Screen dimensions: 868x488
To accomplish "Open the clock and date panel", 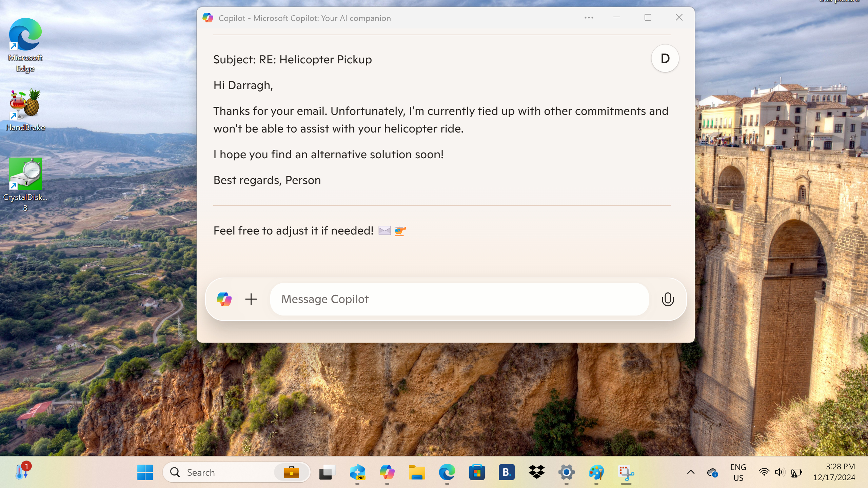I will coord(834,472).
